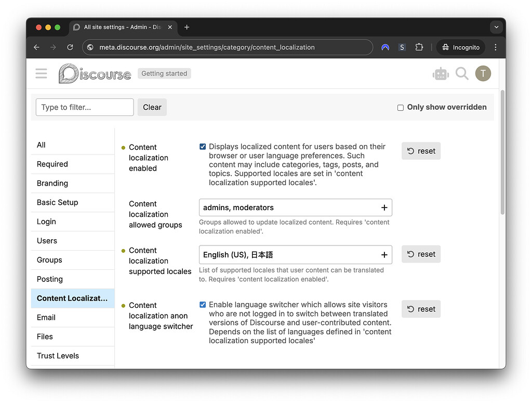This screenshot has height=403, width=532.
Task: Open the search magnifier icon
Action: coord(462,74)
